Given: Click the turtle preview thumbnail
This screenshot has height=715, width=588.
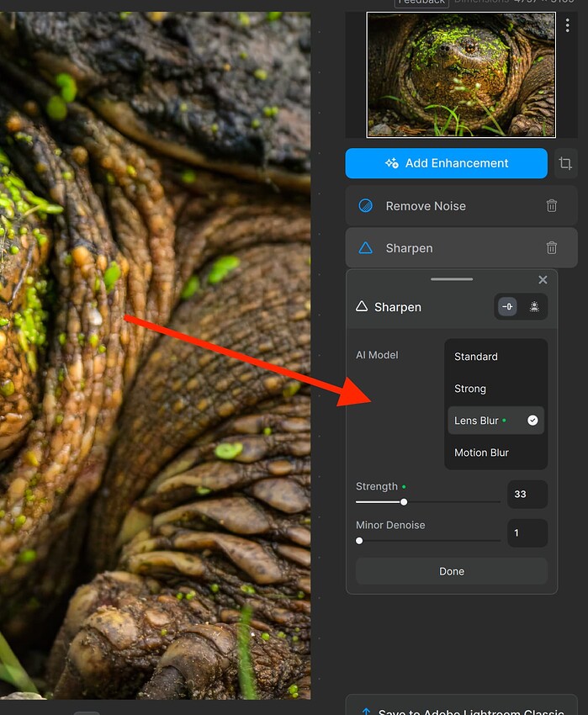Looking at the screenshot, I should pyautogui.click(x=461, y=75).
